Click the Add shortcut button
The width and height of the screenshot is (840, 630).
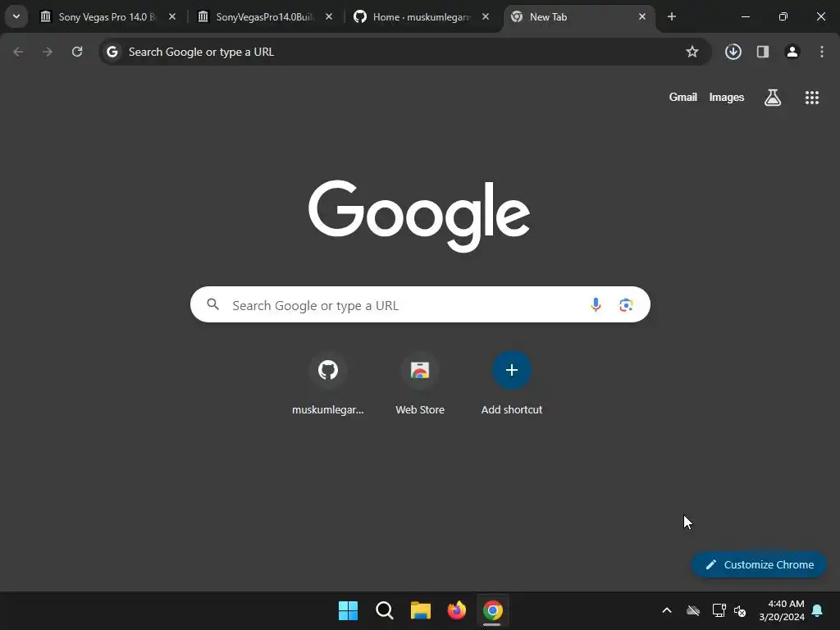click(512, 384)
